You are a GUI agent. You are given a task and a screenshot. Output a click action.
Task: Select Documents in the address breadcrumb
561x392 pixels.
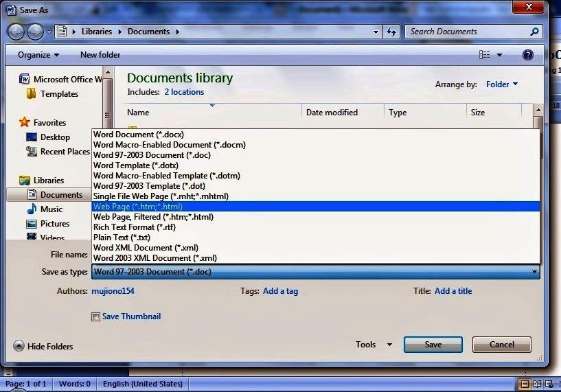click(148, 32)
